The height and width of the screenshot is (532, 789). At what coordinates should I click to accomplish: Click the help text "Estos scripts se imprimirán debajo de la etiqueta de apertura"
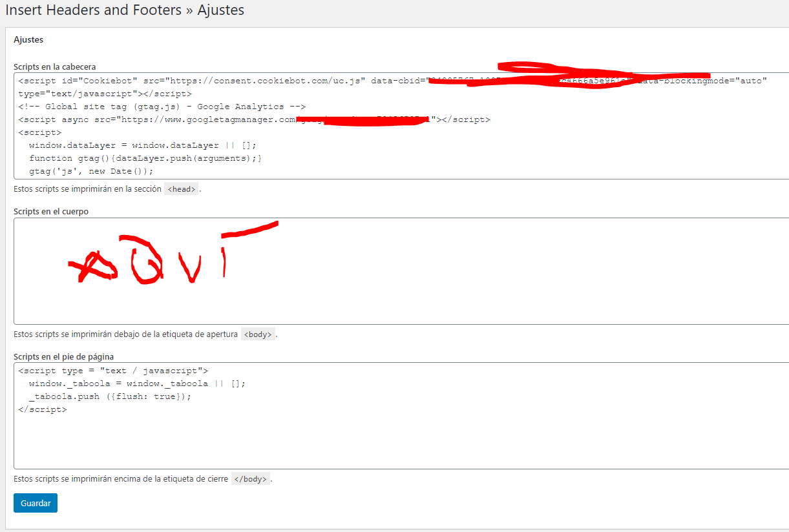[x=126, y=334]
